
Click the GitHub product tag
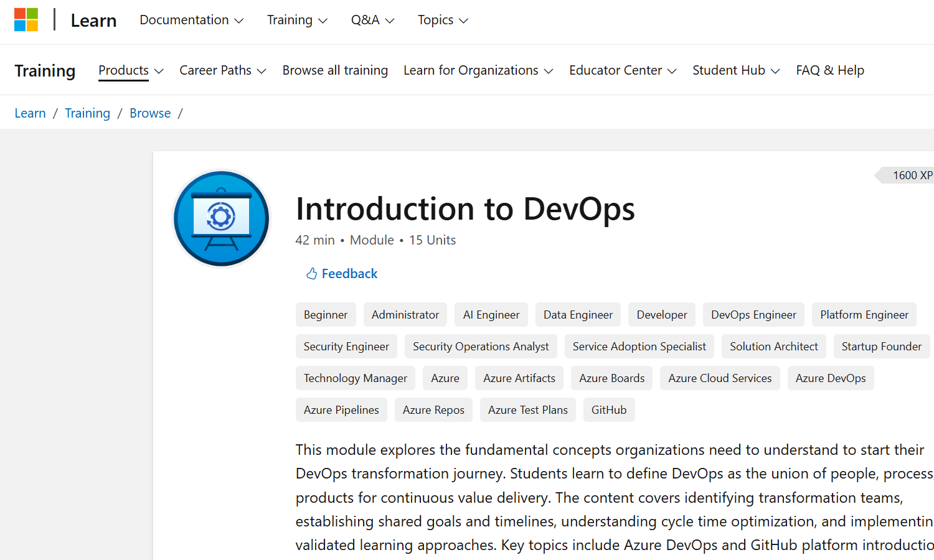[609, 410]
